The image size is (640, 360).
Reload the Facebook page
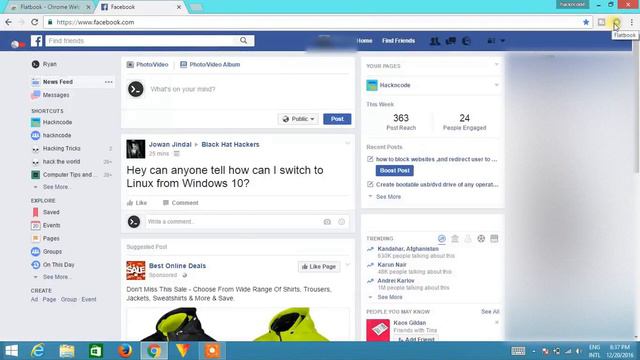click(35, 22)
